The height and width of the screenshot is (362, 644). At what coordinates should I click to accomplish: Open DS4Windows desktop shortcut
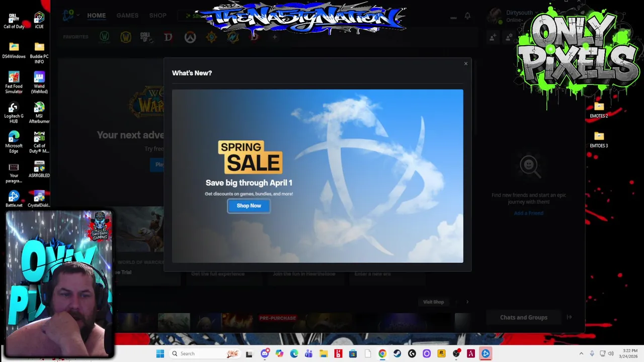tap(14, 51)
